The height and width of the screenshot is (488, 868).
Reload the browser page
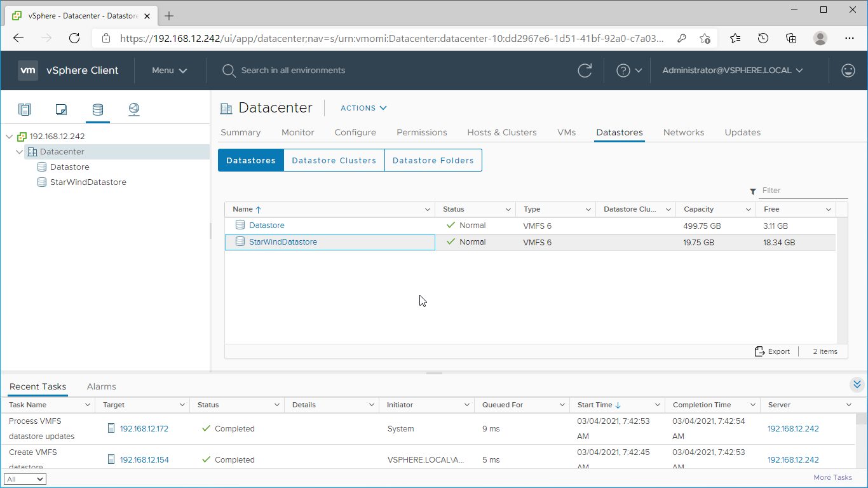tap(74, 38)
